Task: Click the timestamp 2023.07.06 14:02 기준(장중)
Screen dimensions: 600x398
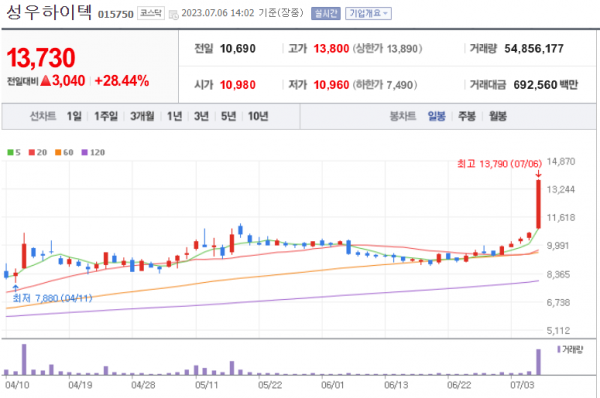Action: point(242,13)
